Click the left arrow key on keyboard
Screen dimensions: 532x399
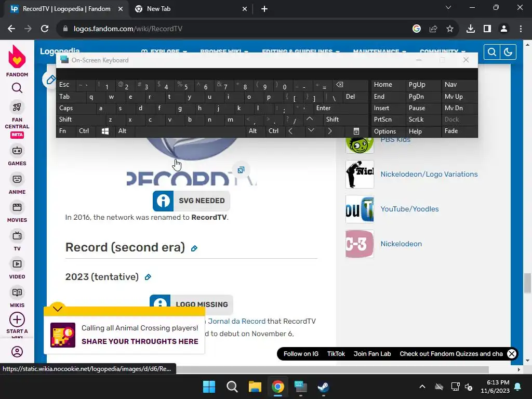[x=290, y=131]
